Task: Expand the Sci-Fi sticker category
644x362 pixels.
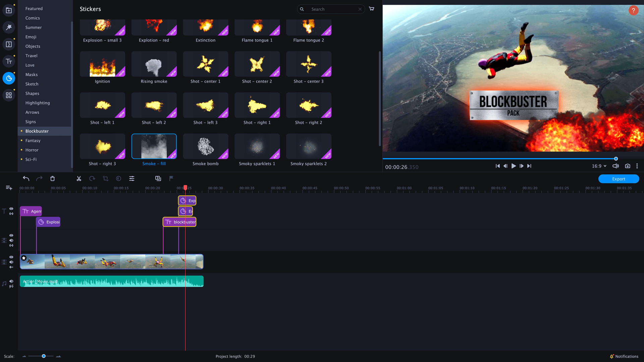Action: point(31,159)
